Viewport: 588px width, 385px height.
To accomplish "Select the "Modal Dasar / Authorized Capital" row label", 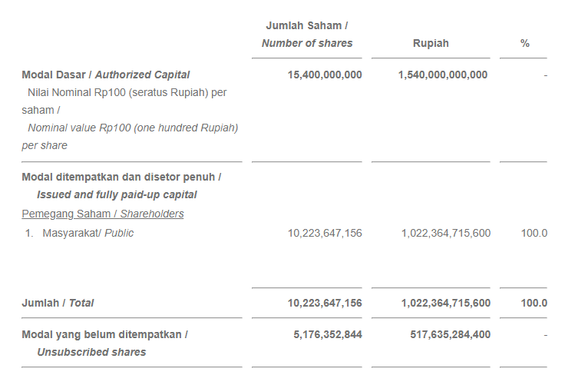I will click(106, 75).
